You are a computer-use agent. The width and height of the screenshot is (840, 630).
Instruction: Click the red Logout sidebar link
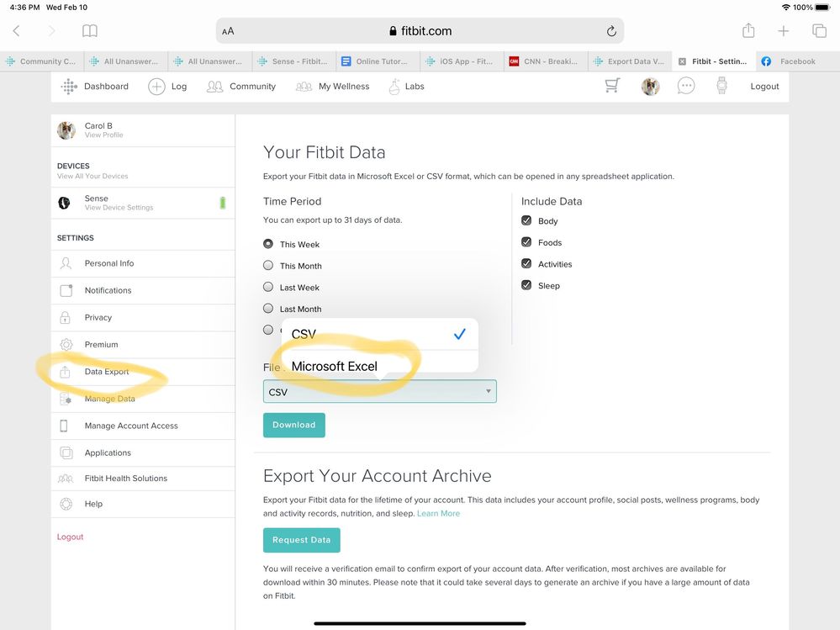pyautogui.click(x=70, y=537)
